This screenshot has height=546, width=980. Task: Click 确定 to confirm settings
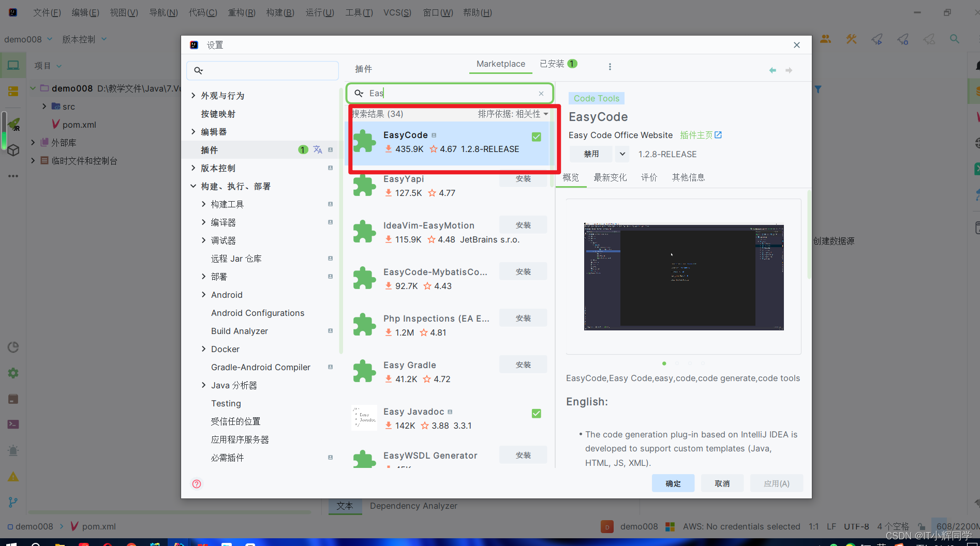pos(673,483)
